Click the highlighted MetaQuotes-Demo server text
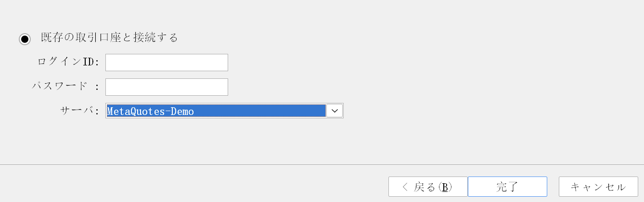644x202 pixels. coord(150,112)
